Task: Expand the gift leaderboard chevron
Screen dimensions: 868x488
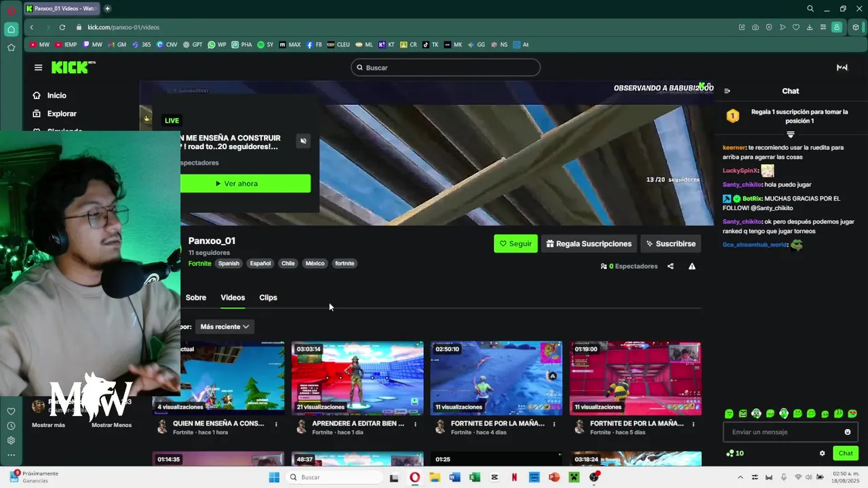Action: click(790, 135)
